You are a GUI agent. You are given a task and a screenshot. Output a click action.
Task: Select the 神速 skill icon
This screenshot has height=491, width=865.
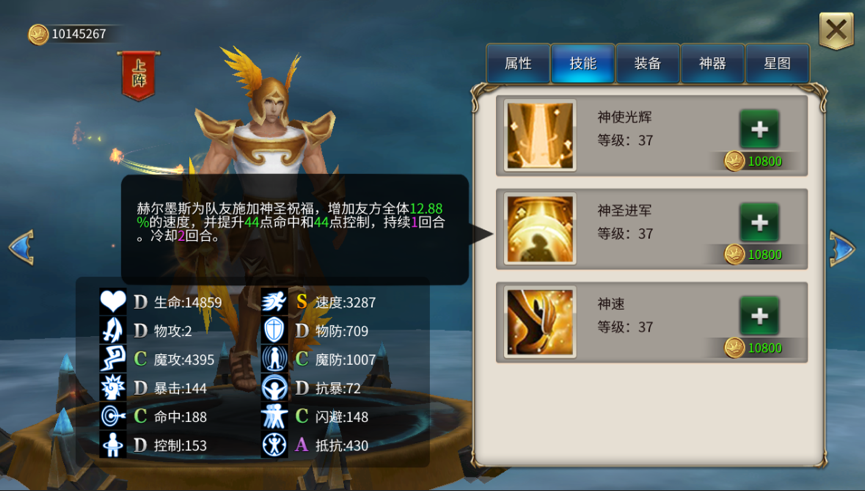(x=540, y=322)
